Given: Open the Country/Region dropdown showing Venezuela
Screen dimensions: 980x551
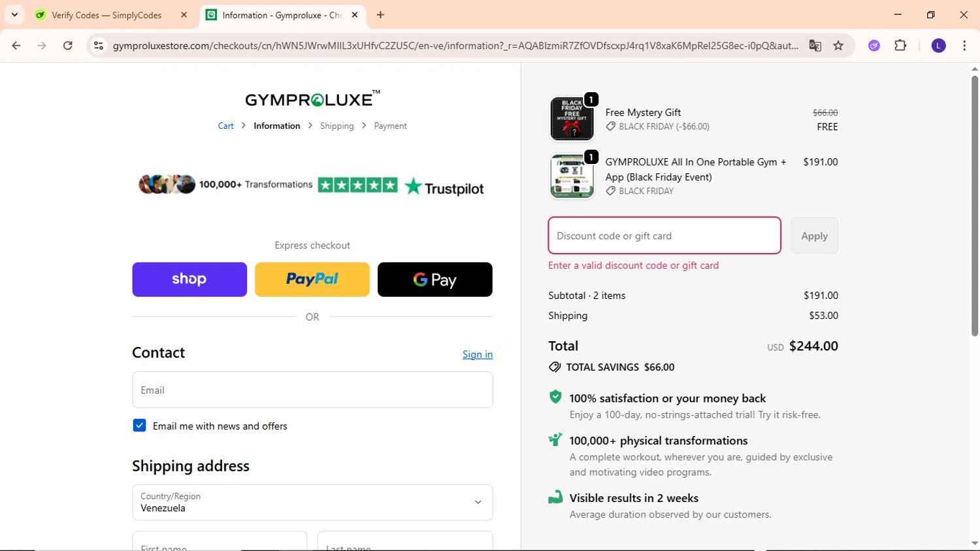Looking at the screenshot, I should pyautogui.click(x=312, y=503).
